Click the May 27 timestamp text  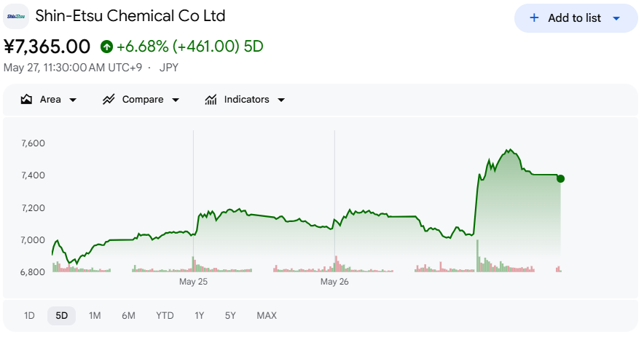pyautogui.click(x=73, y=68)
